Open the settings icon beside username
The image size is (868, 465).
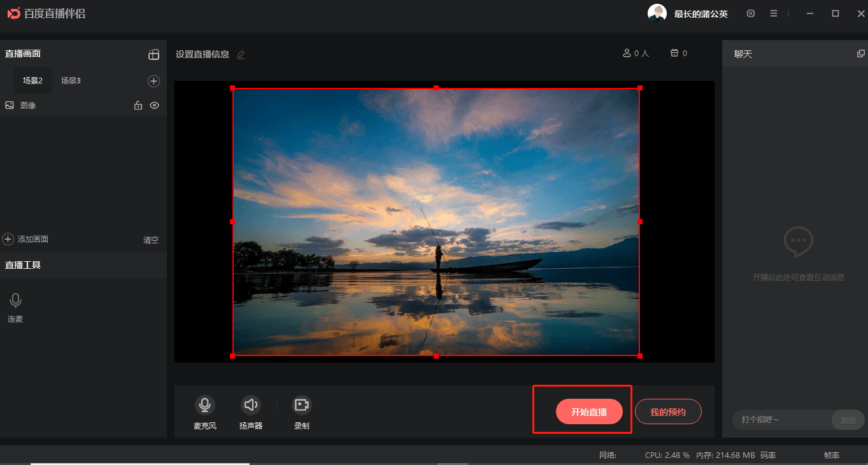(751, 13)
